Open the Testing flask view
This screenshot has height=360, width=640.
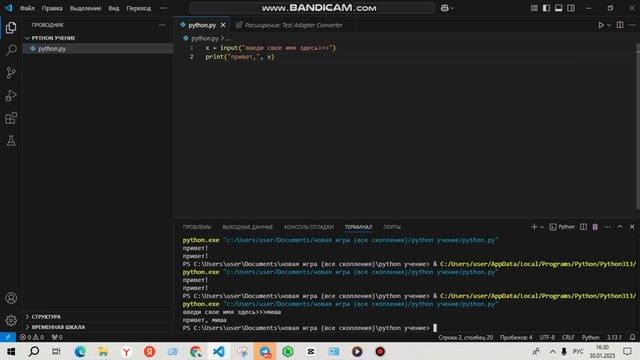click(x=11, y=141)
